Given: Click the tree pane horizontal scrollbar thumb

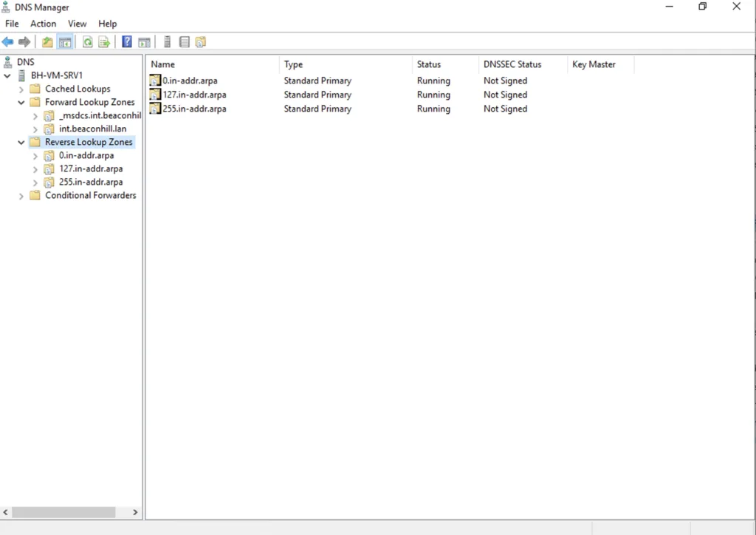Looking at the screenshot, I should [63, 512].
